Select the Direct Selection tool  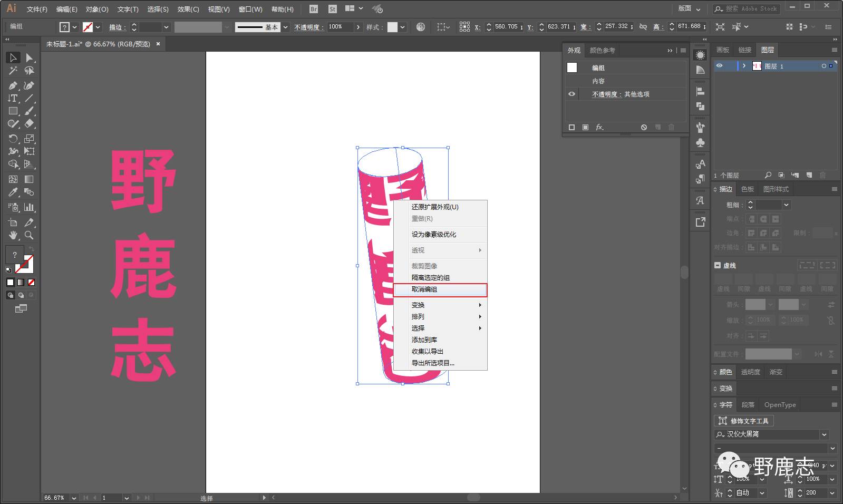click(x=30, y=57)
